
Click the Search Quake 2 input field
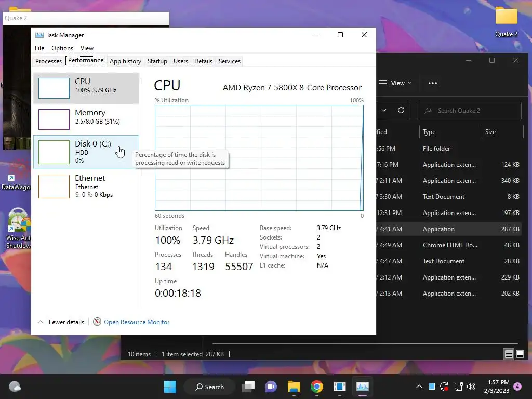point(469,111)
